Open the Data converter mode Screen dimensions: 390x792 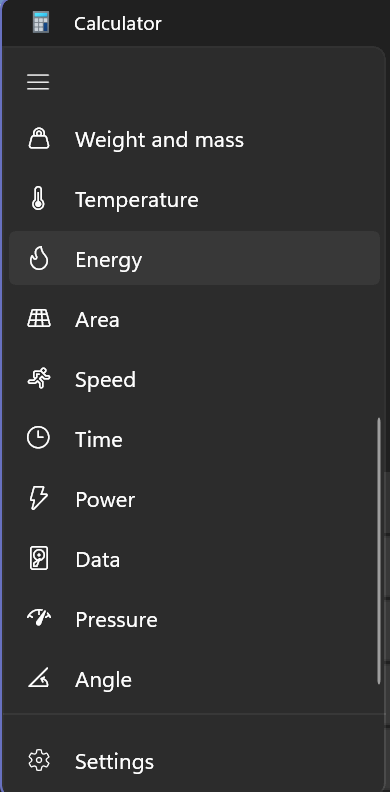pos(194,558)
